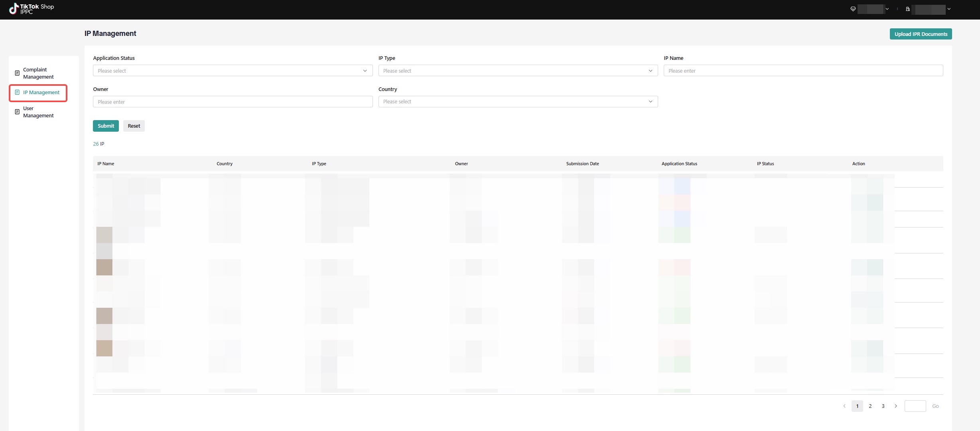Click the Reset button
Screen dimensions: 980x431
(x=134, y=126)
